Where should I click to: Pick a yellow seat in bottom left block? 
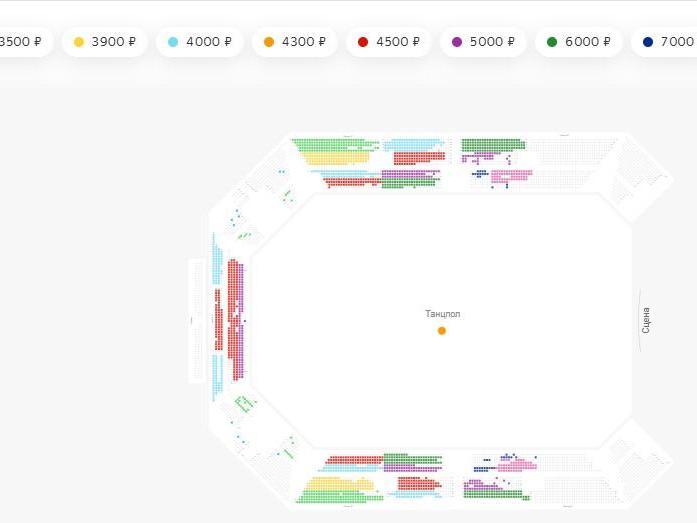click(330, 487)
